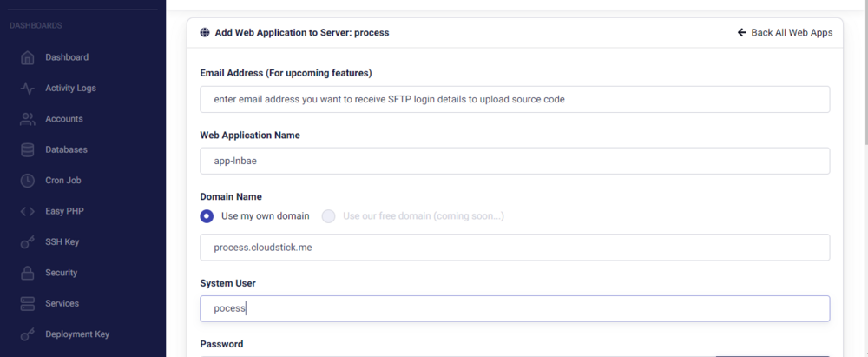
Task: Click the Easy PHP code icon
Action: 28,211
